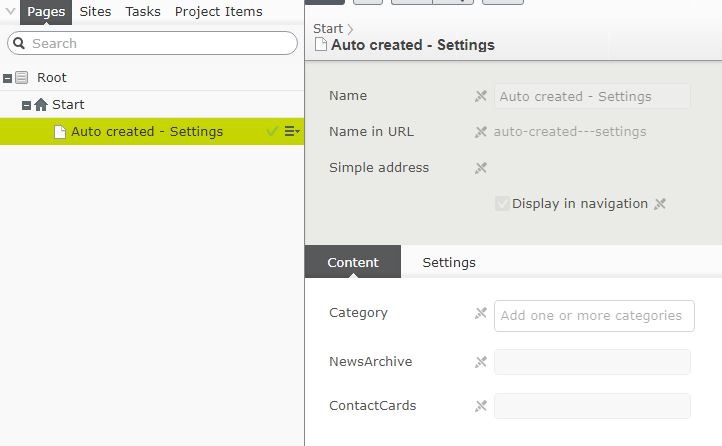Click the pin icon beside Name in URL
Image resolution: width=722 pixels, height=446 pixels.
tap(481, 132)
